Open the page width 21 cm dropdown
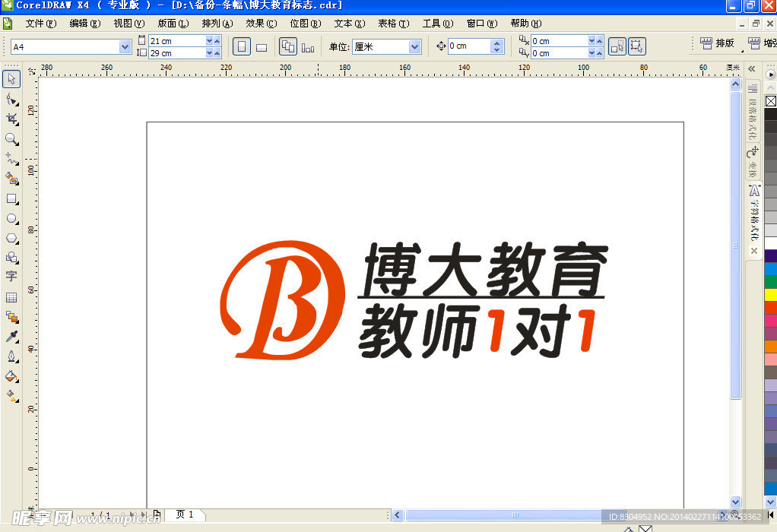 point(209,41)
